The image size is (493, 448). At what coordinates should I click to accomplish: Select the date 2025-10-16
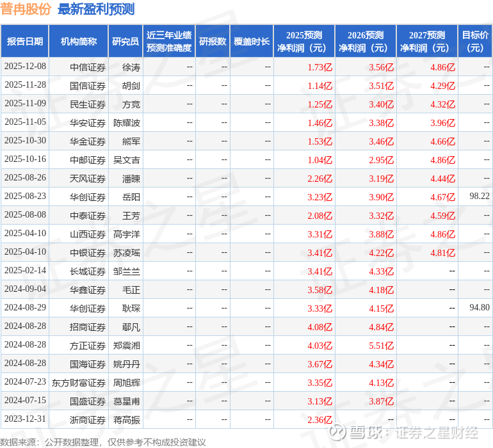coord(25,159)
